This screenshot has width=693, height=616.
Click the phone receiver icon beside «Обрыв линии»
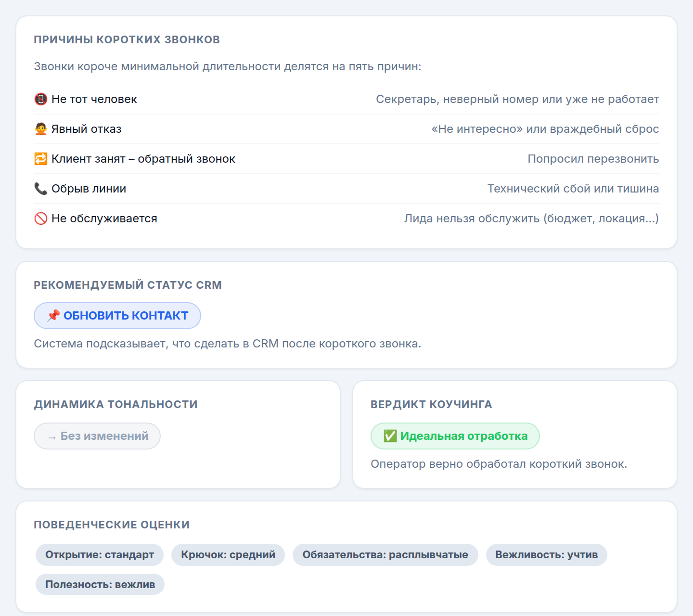click(41, 189)
